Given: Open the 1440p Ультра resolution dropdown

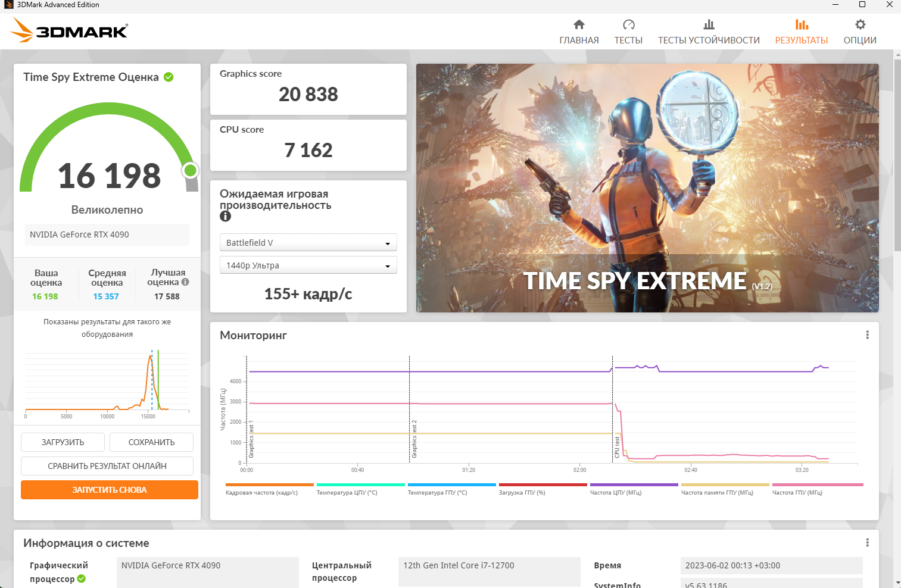Looking at the screenshot, I should point(308,265).
